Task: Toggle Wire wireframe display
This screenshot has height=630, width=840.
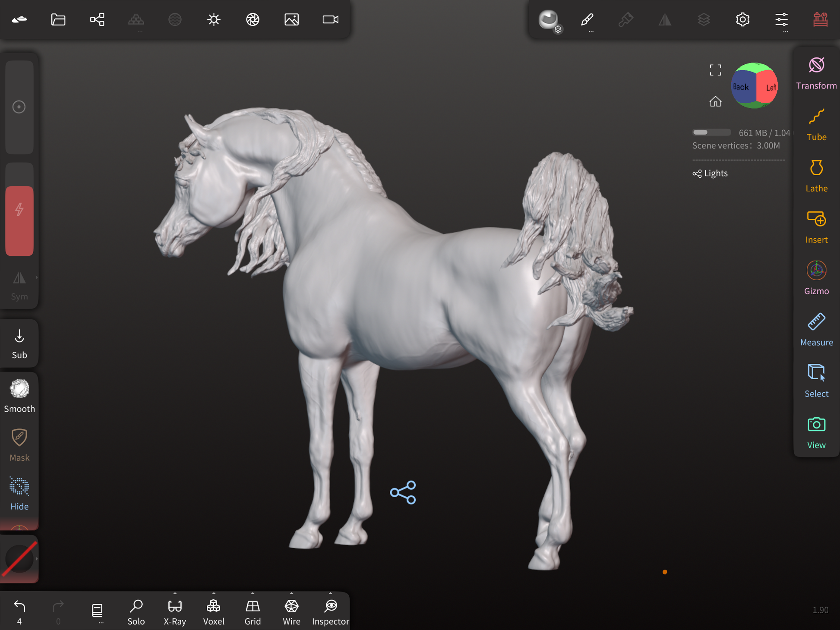Action: (291, 612)
